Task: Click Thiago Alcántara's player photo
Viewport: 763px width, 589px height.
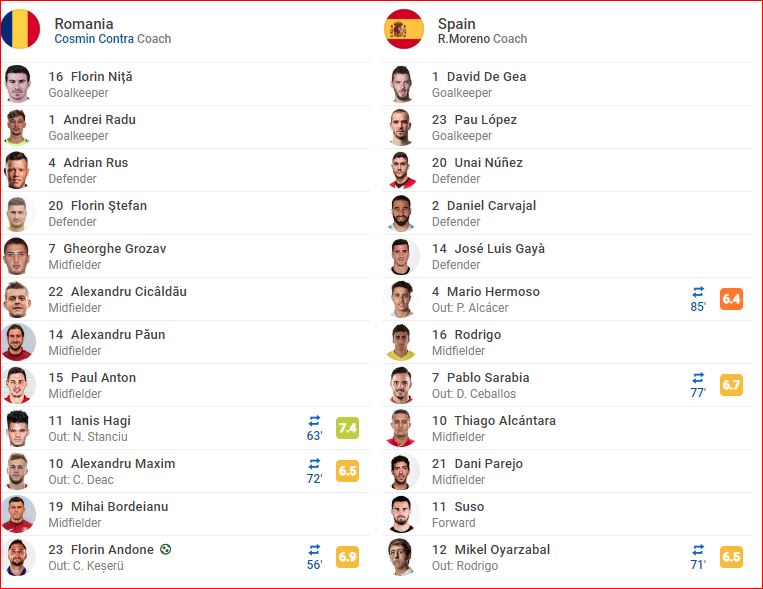Action: pyautogui.click(x=402, y=428)
